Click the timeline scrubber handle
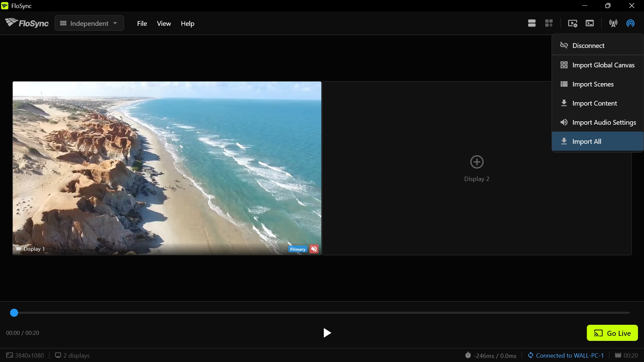Viewport: 644px width, 362px height. (x=14, y=313)
